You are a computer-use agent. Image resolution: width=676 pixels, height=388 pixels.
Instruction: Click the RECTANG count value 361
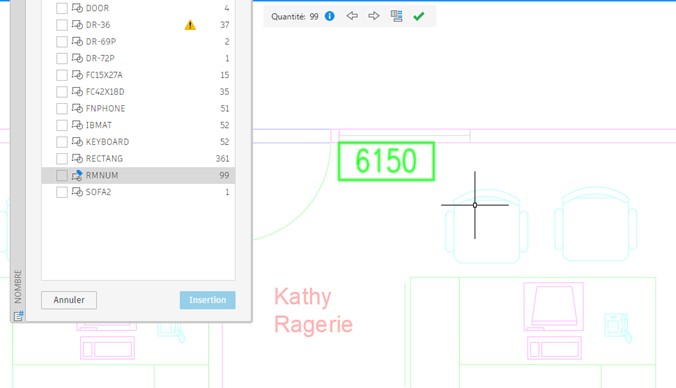click(222, 159)
